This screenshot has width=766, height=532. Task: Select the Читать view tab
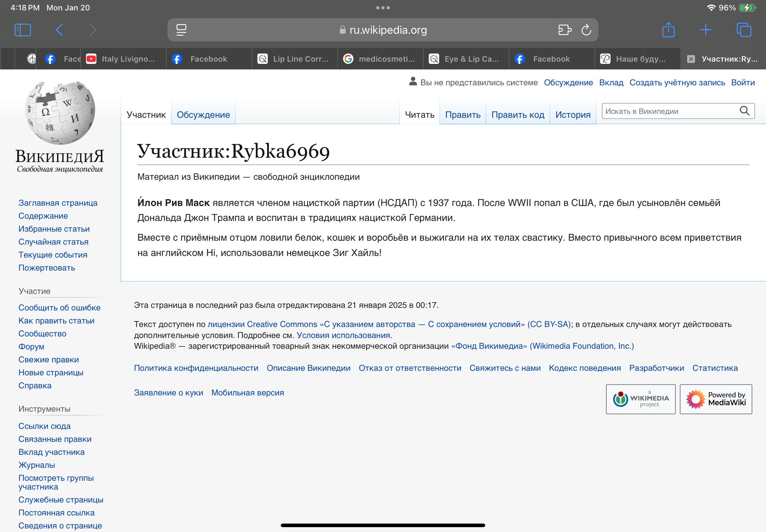tap(420, 115)
